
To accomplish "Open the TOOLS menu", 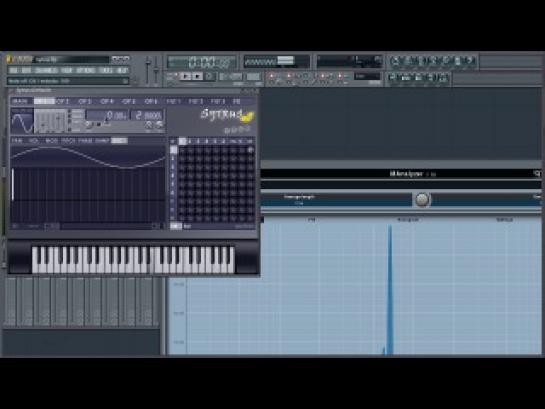I will 106,71.
